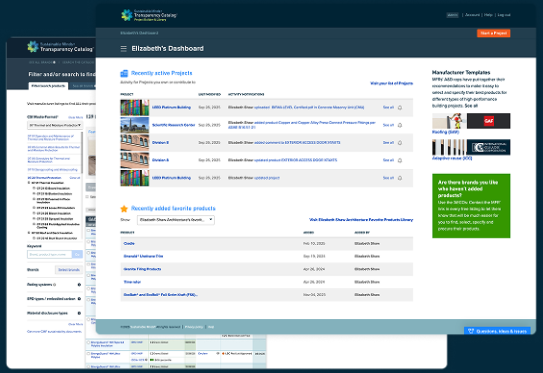Click the Go button next to the Keyword field
Viewport: 543px width, 373px height.
click(77, 255)
